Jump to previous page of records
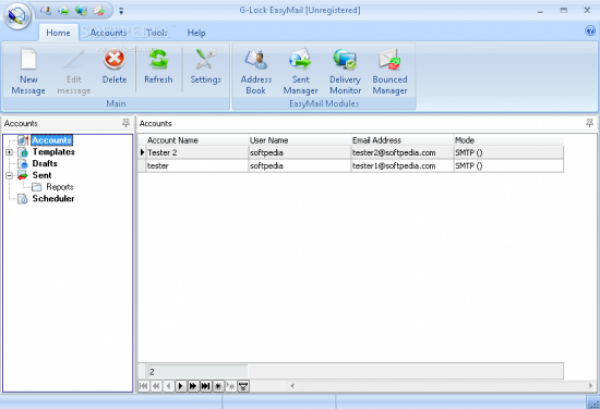This screenshot has width=600, height=409. pyautogui.click(x=156, y=386)
